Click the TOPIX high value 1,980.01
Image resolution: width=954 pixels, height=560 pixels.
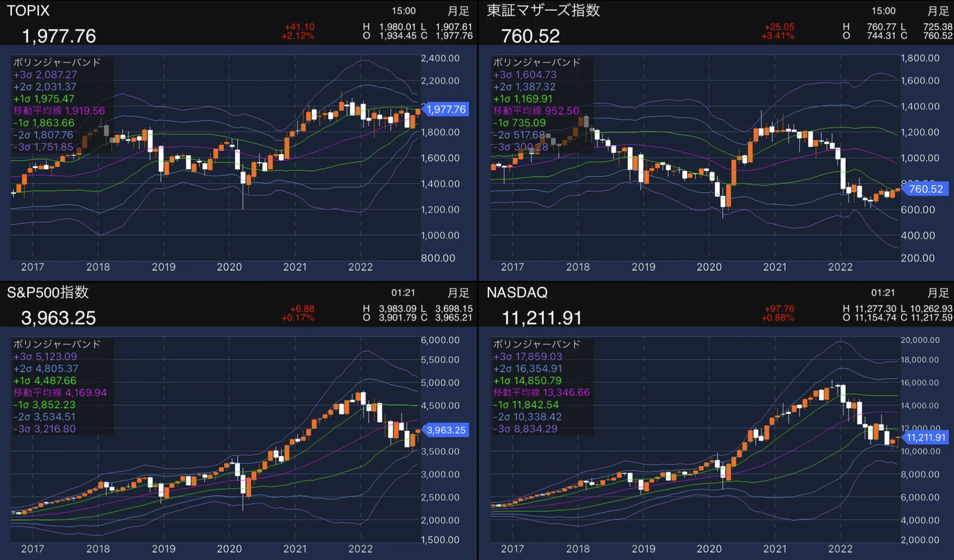pos(397,27)
